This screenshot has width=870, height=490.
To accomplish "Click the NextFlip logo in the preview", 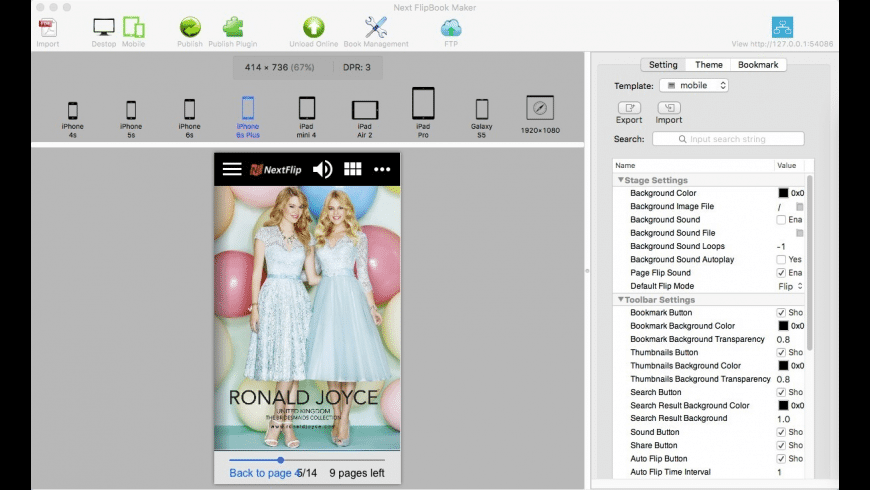I will tap(275, 169).
